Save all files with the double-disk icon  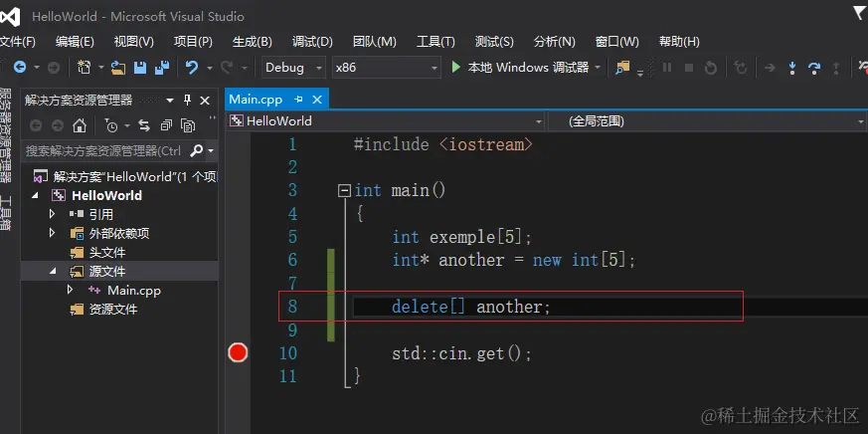(x=162, y=68)
